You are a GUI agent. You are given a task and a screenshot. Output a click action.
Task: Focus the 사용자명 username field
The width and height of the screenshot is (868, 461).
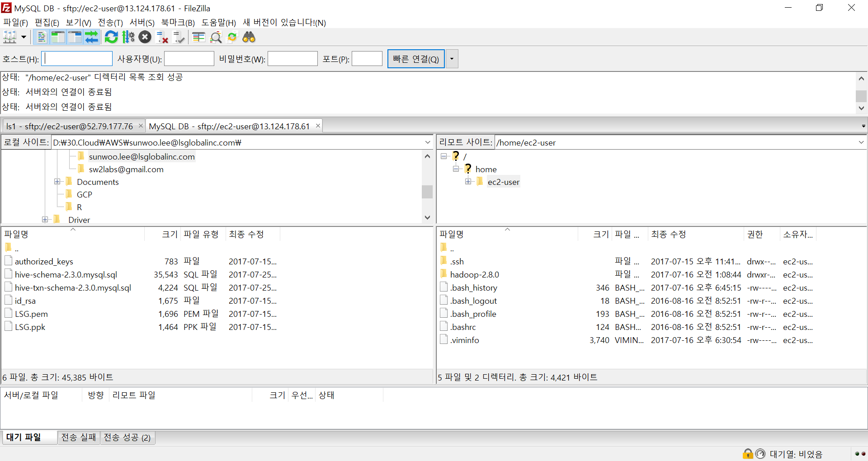[189, 59]
